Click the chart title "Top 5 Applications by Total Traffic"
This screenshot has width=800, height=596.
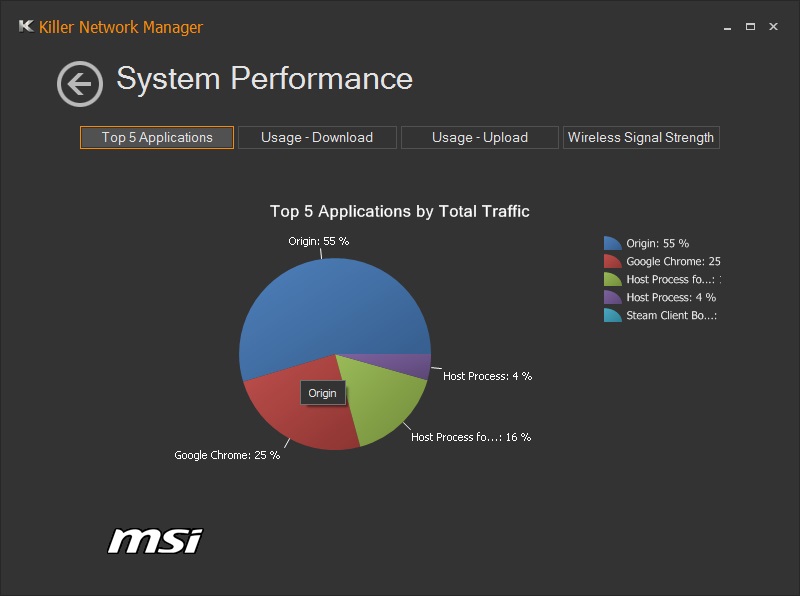pyautogui.click(x=399, y=211)
